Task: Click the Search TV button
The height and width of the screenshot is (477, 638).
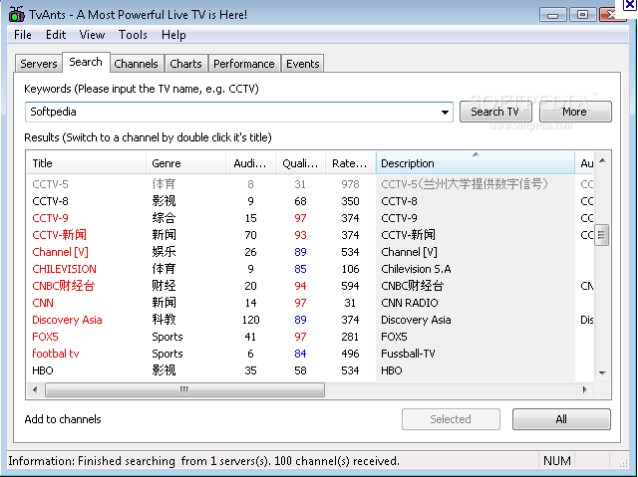Action: point(494,112)
